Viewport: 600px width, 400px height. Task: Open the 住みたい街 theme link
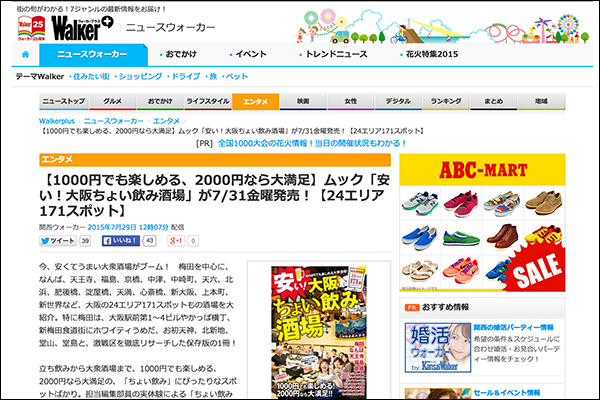click(x=89, y=76)
